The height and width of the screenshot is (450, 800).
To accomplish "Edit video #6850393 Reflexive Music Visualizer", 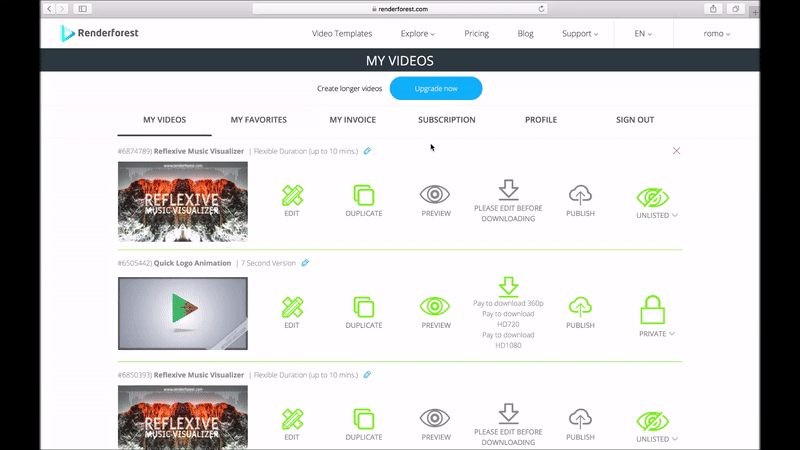I will pyautogui.click(x=292, y=424).
